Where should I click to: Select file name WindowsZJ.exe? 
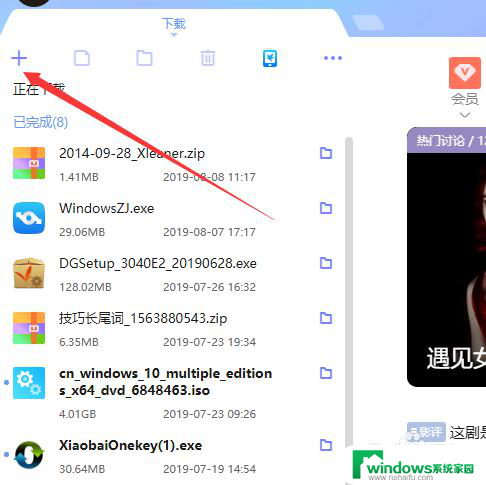(107, 209)
